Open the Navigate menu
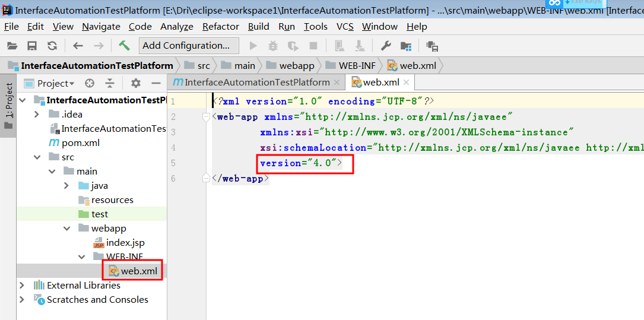644x320 pixels. click(x=101, y=27)
